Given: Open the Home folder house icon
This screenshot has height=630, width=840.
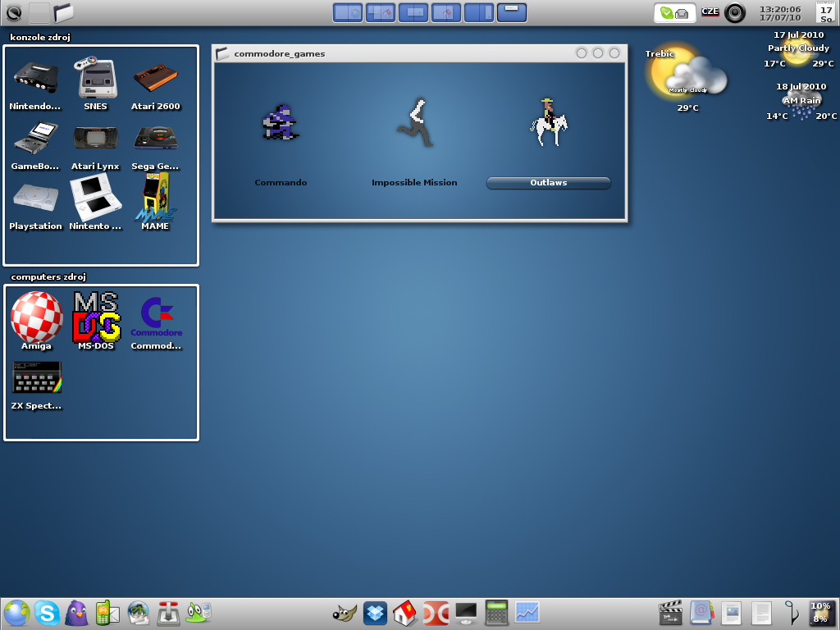Looking at the screenshot, I should click(405, 613).
